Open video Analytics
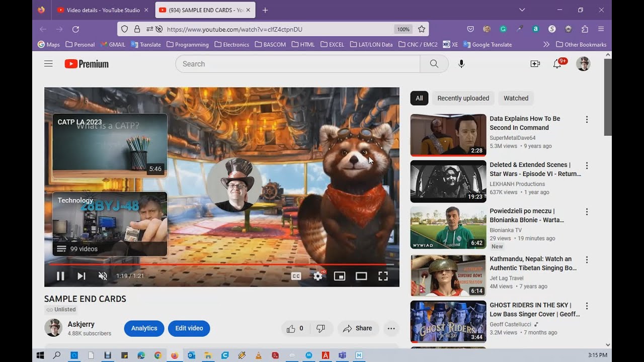The width and height of the screenshot is (644, 362). [144, 328]
